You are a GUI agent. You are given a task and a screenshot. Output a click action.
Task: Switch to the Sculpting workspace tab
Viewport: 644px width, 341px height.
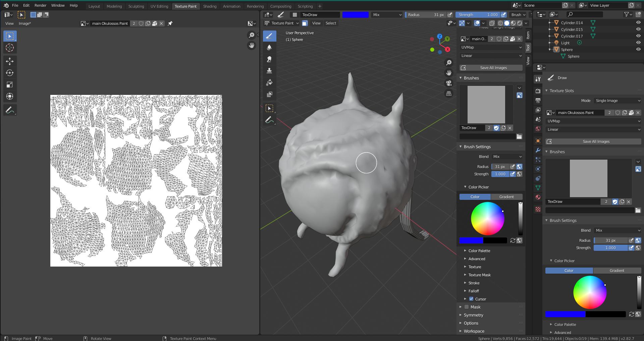click(x=136, y=6)
